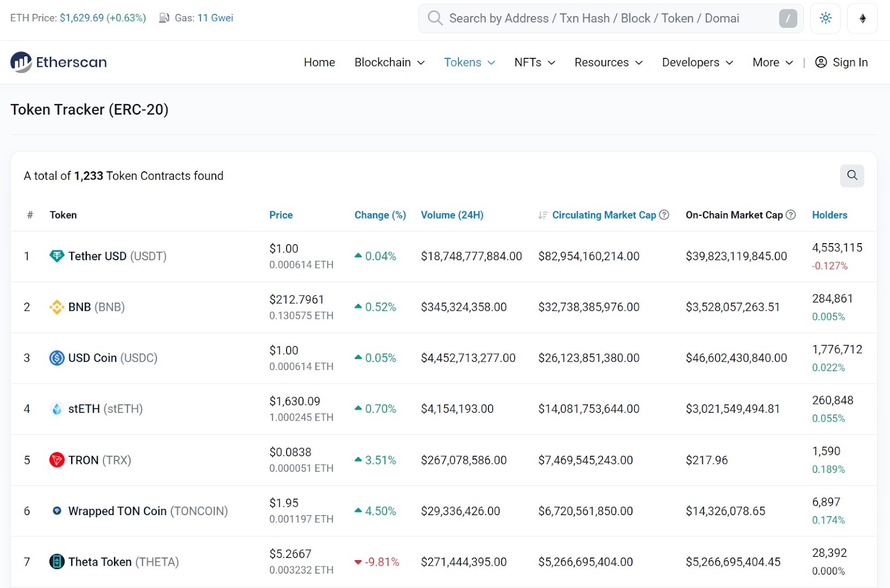Click USD Coin volume $4,452,713,277.00
Viewport: 890px width, 588px height.
[468, 358]
